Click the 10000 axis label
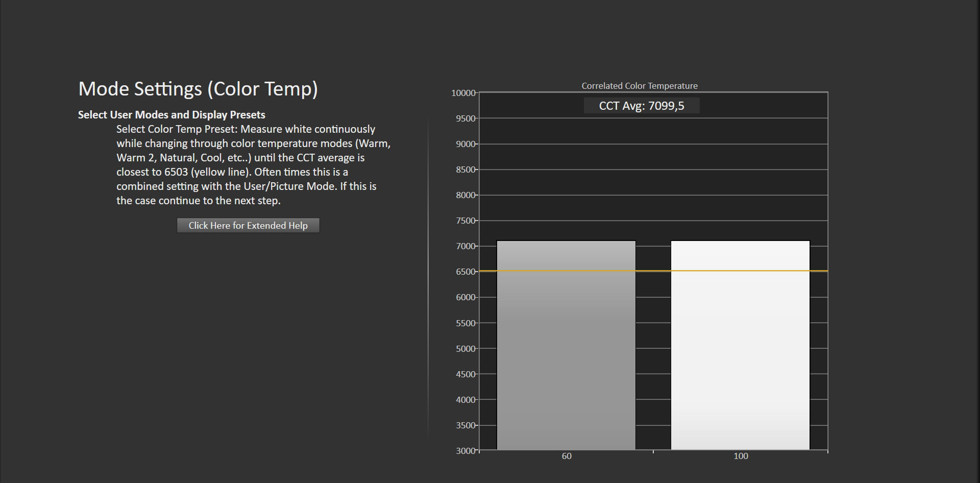 463,93
